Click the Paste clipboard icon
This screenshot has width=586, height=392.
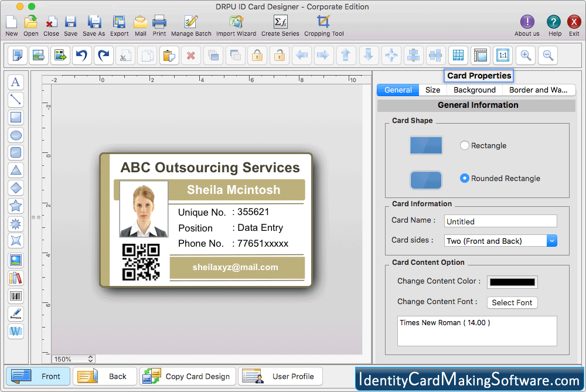click(x=169, y=56)
